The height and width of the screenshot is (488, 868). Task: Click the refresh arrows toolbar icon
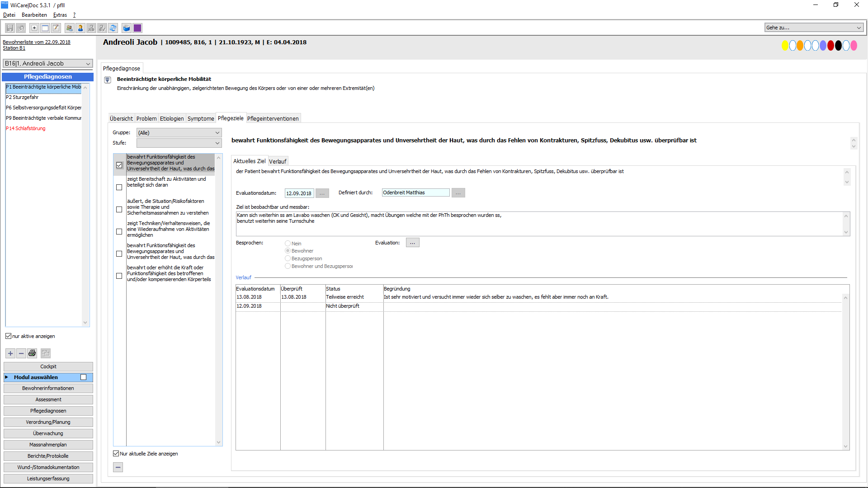[113, 28]
